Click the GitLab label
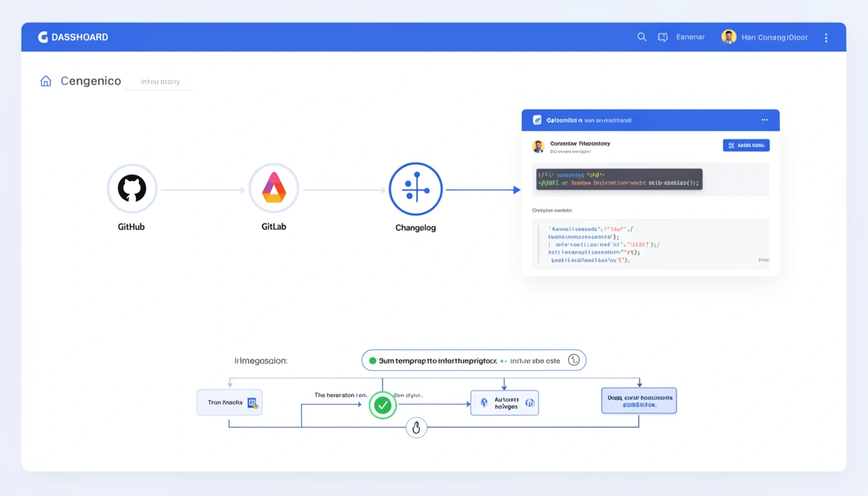 click(274, 227)
